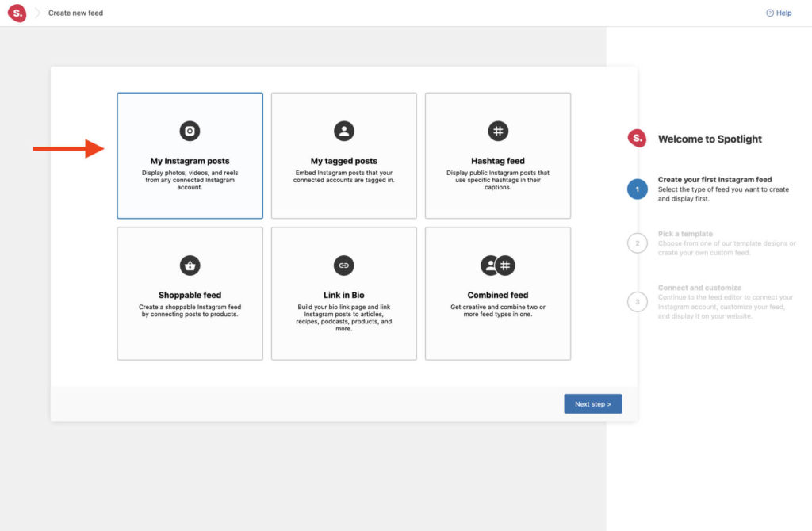This screenshot has height=531, width=812.
Task: Pick the Shoppable feed card
Action: (x=190, y=293)
